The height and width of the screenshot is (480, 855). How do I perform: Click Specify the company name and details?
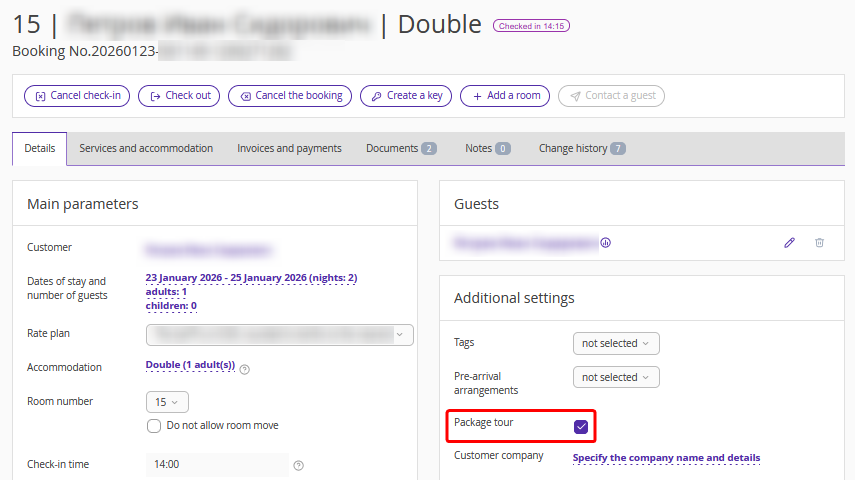pos(666,458)
